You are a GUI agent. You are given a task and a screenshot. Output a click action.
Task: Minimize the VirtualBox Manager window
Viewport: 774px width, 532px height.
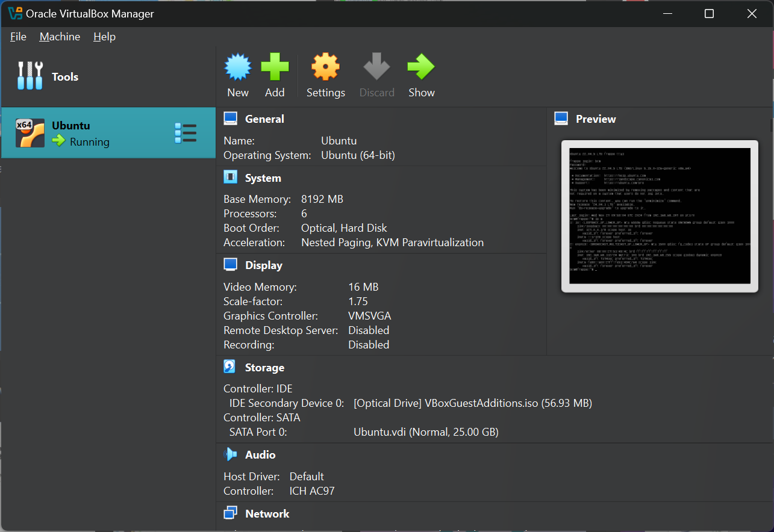(667, 13)
